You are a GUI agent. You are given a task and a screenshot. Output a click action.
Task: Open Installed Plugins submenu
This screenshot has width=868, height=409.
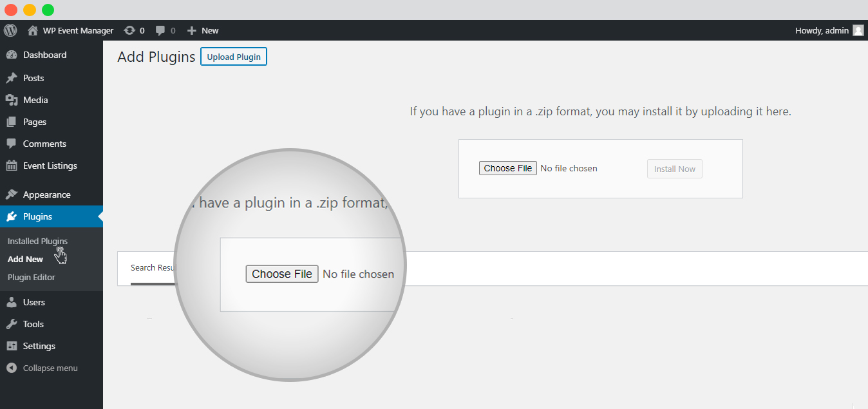pos(37,241)
